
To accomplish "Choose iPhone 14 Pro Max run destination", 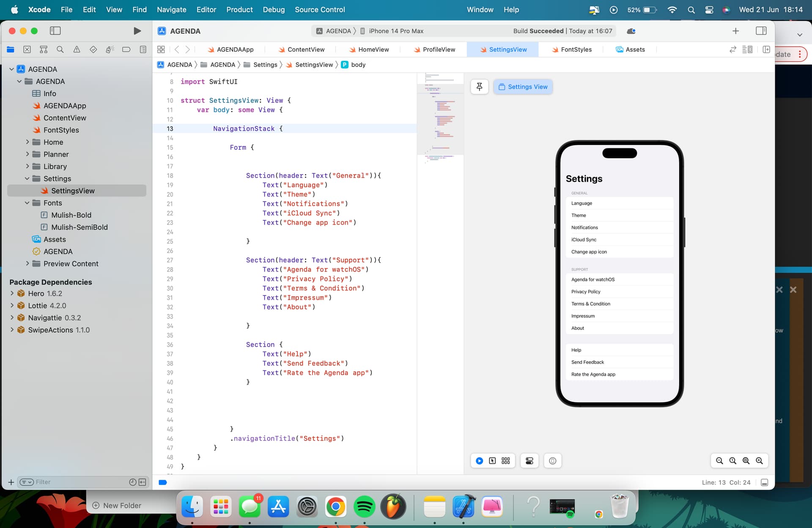I will click(392, 31).
